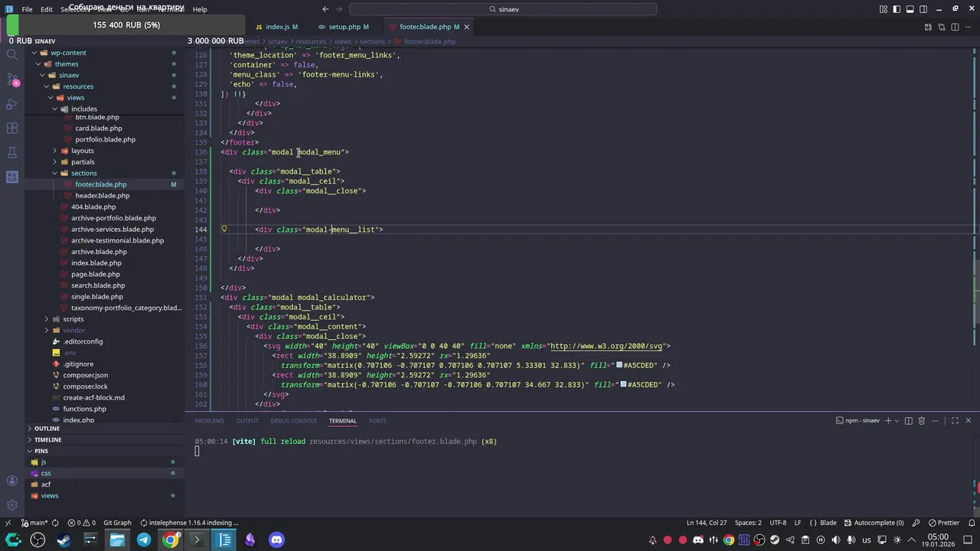Go forward with the navigation arrow
This screenshot has width=980, height=551.
pyautogui.click(x=338, y=9)
